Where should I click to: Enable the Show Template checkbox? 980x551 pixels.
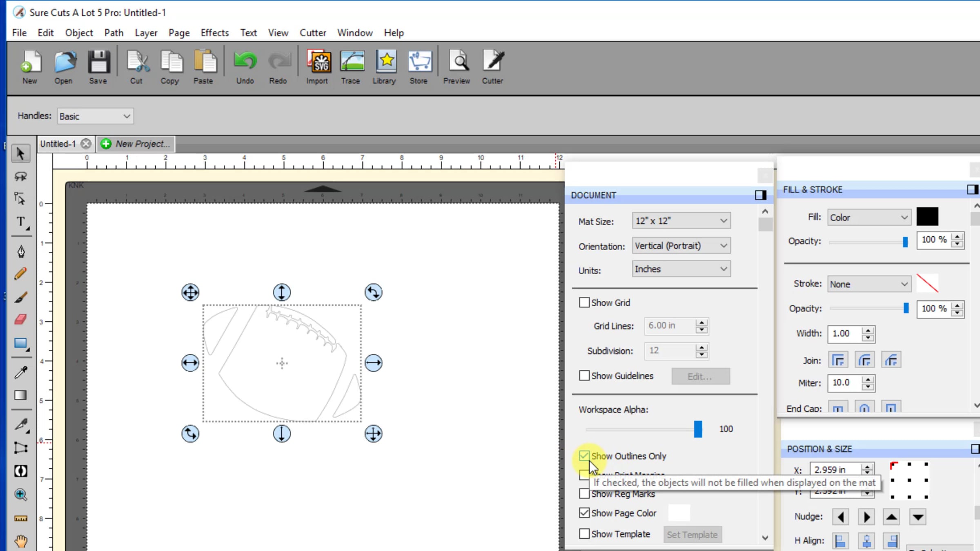(584, 533)
